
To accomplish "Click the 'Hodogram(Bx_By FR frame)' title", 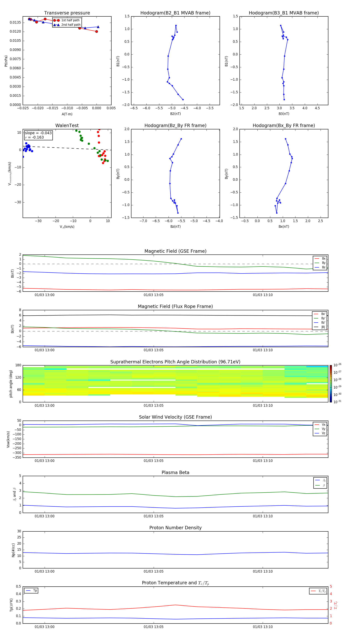I will pos(284,125).
